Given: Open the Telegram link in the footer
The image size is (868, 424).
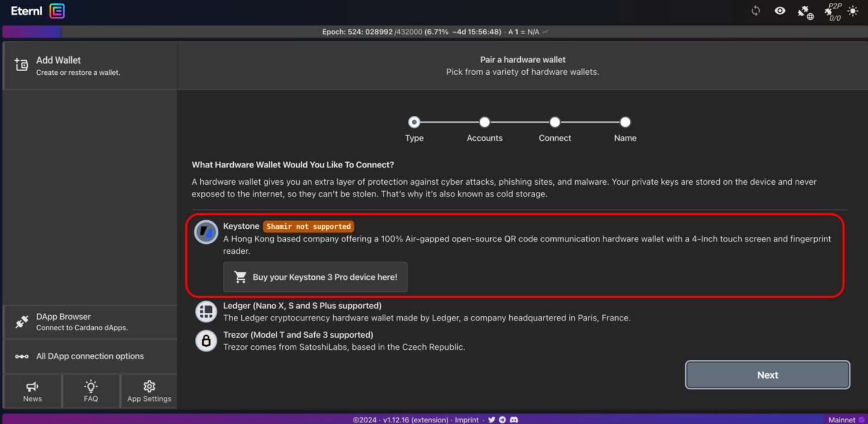Looking at the screenshot, I should (502, 420).
